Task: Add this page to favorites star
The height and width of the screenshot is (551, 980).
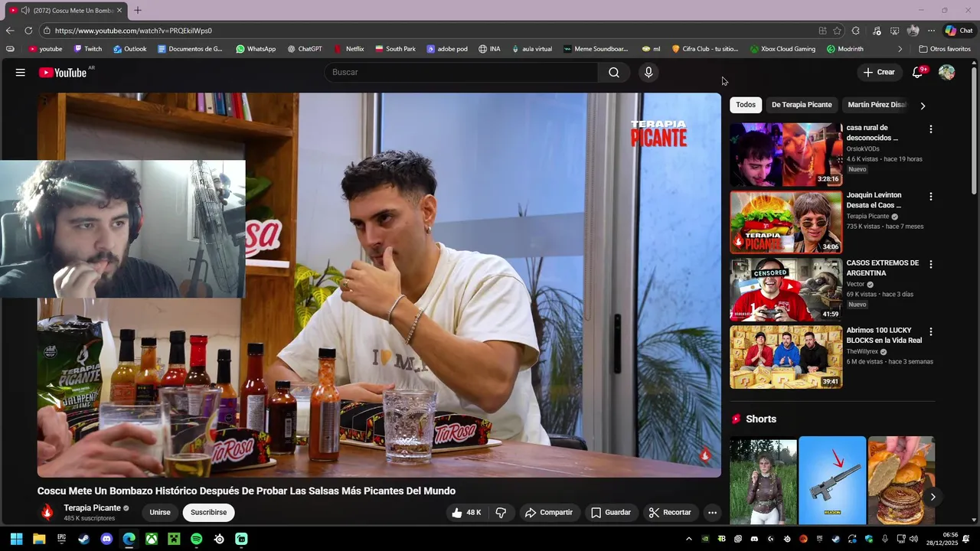Action: 837,31
